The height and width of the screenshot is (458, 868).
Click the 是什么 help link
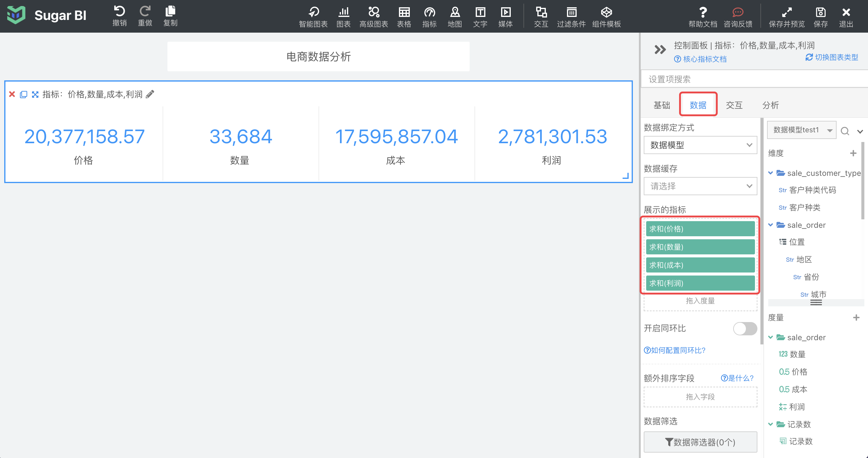pos(737,378)
